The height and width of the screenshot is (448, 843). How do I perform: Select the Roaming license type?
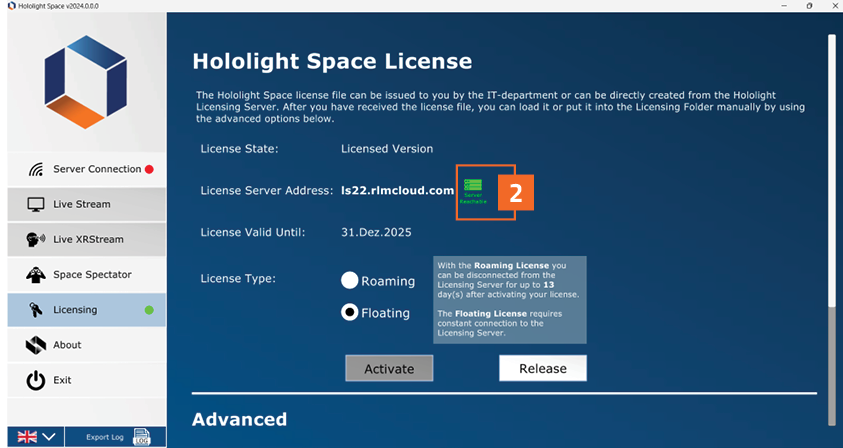tap(349, 280)
